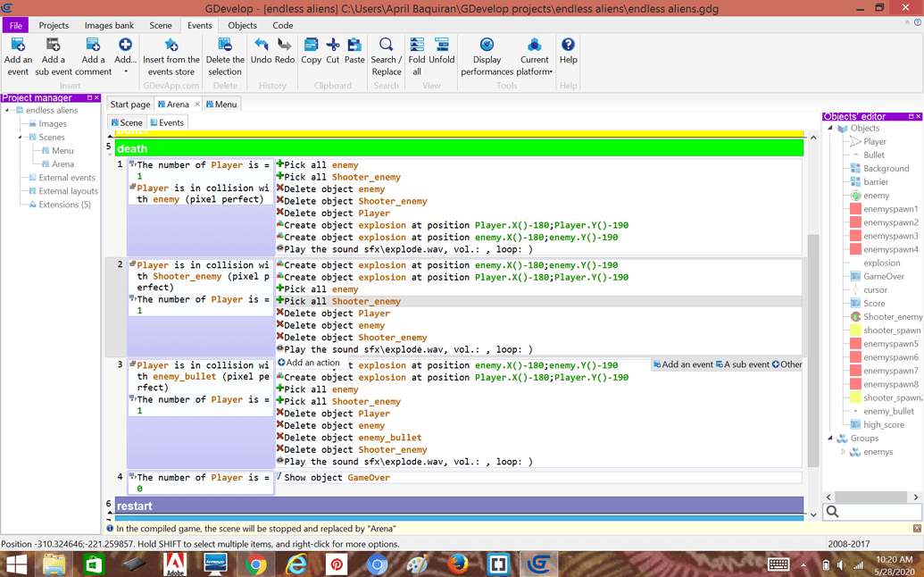Viewport: 924px width, 577px height.
Task: Click the Add an event icon
Action: pyautogui.click(x=18, y=46)
